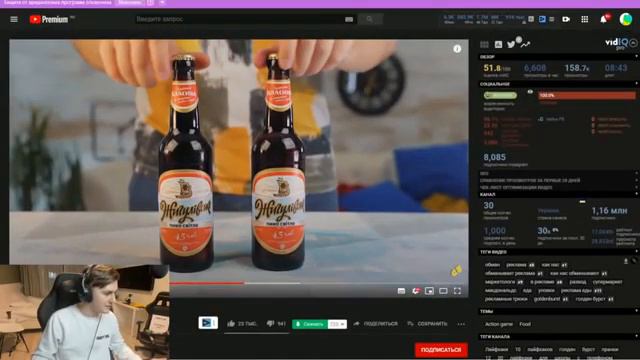Click the '158.7к' views value
Image resolution: width=640 pixels, height=360 pixels.
(576, 68)
